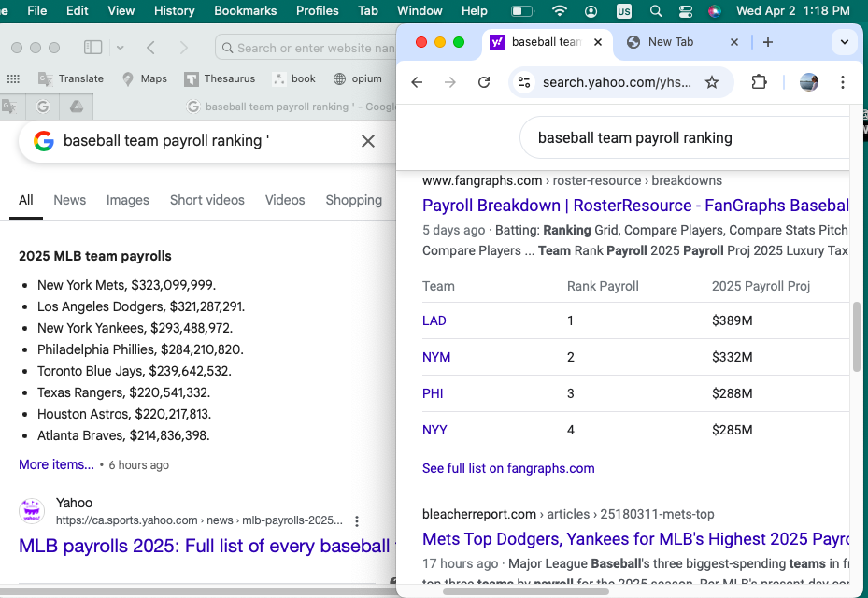Open the Chrome extensions puzzle icon
Viewport: 868px width, 598px height.
pos(759,82)
